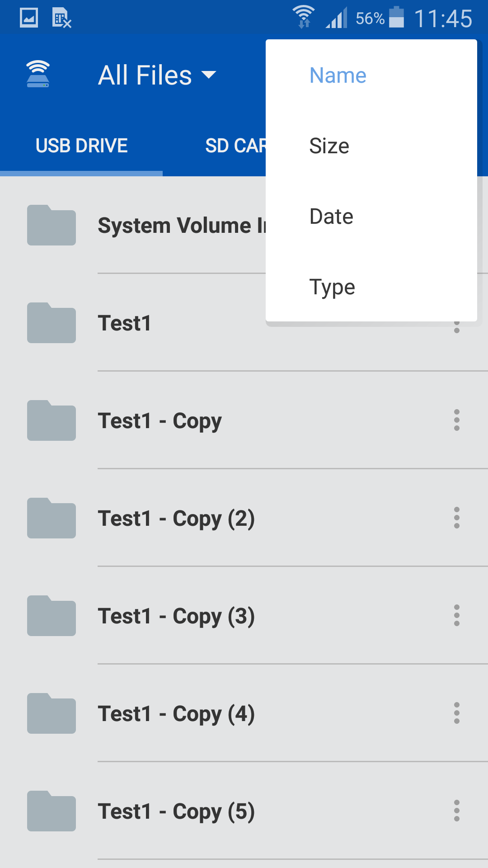Open more options for Test1 - Copy (5)
The image size is (488, 868).
click(x=457, y=811)
